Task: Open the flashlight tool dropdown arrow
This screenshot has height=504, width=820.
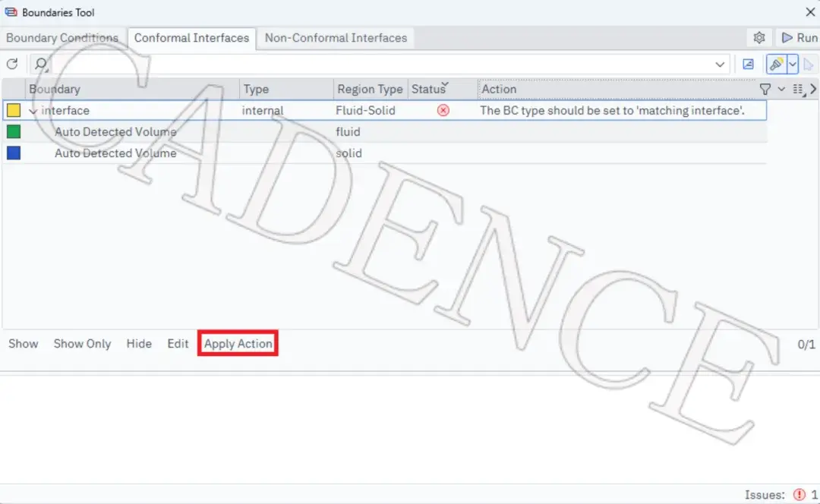Action: pyautogui.click(x=792, y=65)
